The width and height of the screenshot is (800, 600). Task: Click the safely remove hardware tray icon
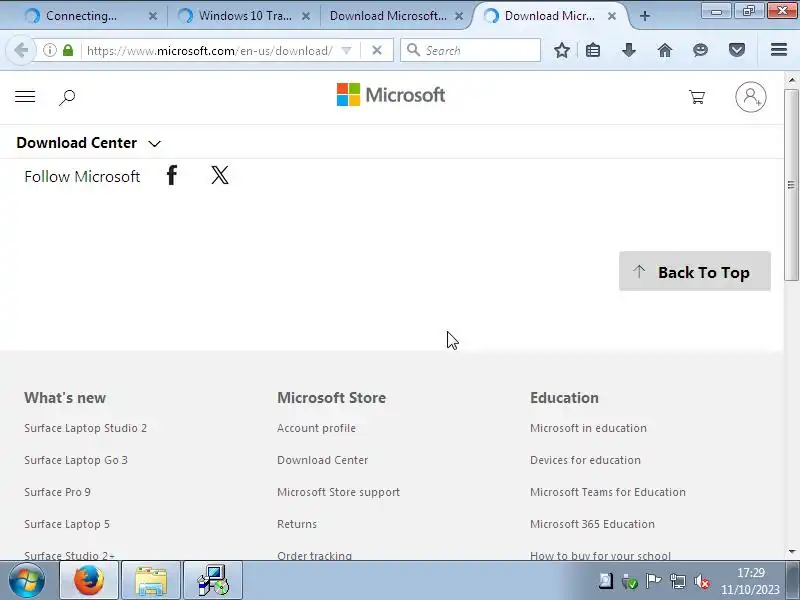click(x=629, y=581)
